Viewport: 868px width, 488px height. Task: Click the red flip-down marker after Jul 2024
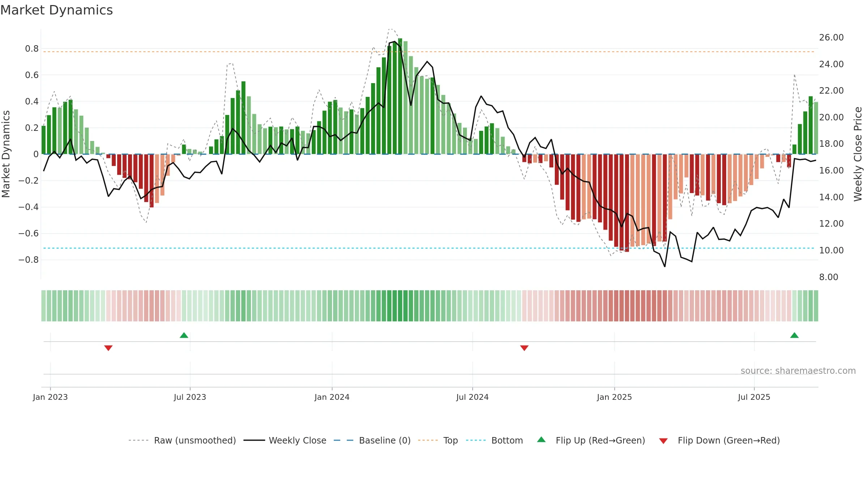(524, 348)
